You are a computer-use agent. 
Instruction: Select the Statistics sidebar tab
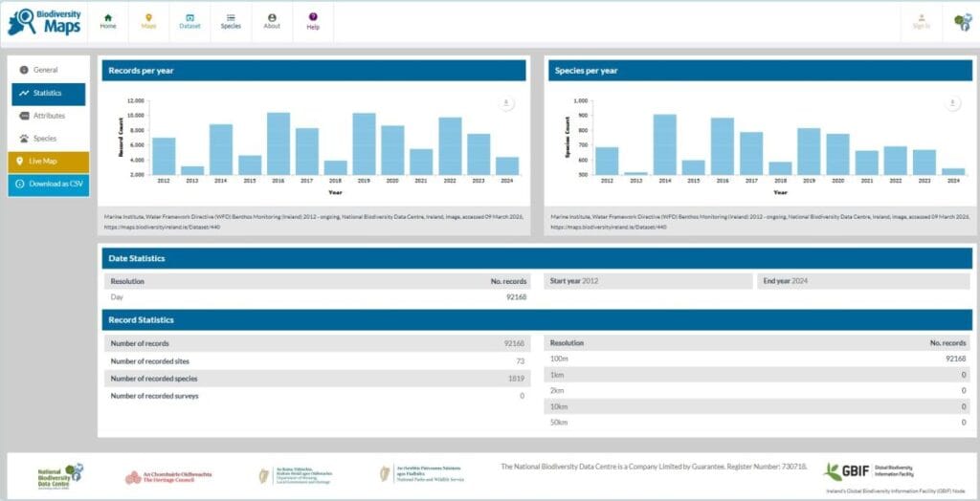(49, 93)
